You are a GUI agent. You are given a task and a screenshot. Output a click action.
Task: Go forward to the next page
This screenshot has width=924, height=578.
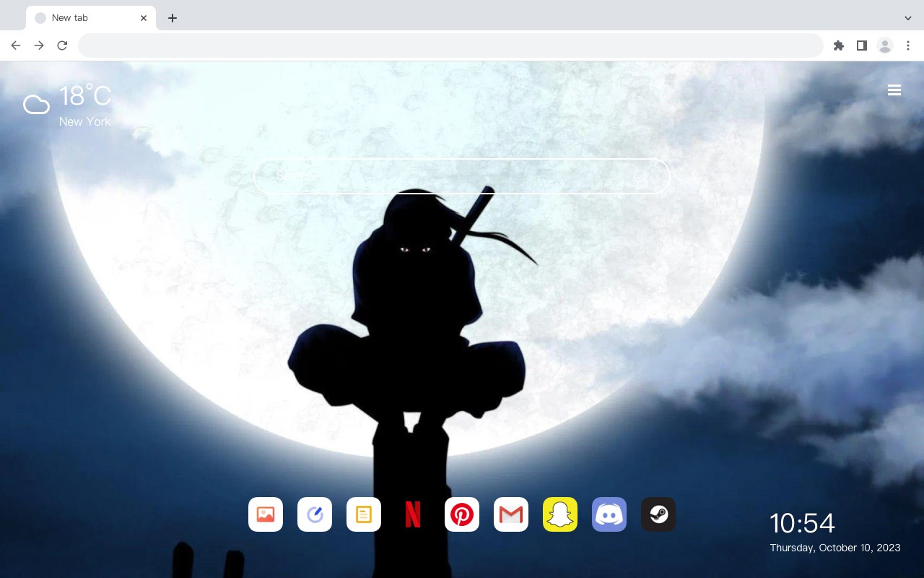[x=39, y=46]
